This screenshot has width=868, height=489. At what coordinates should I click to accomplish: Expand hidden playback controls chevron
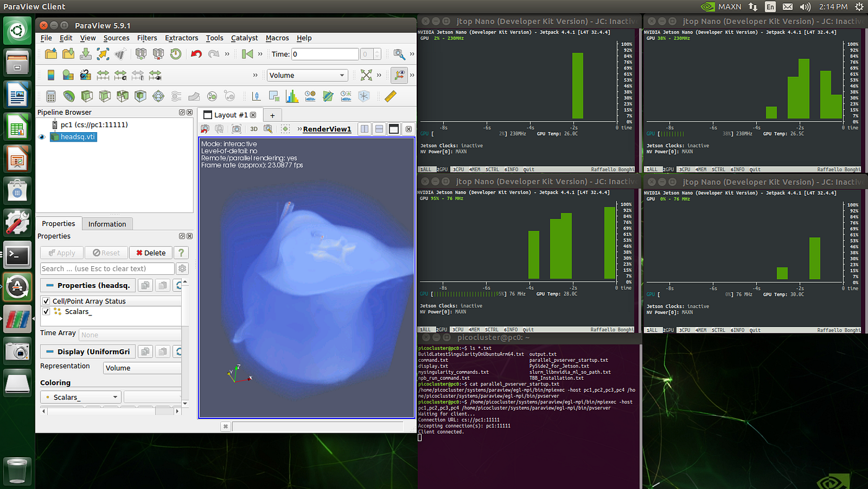coord(262,54)
